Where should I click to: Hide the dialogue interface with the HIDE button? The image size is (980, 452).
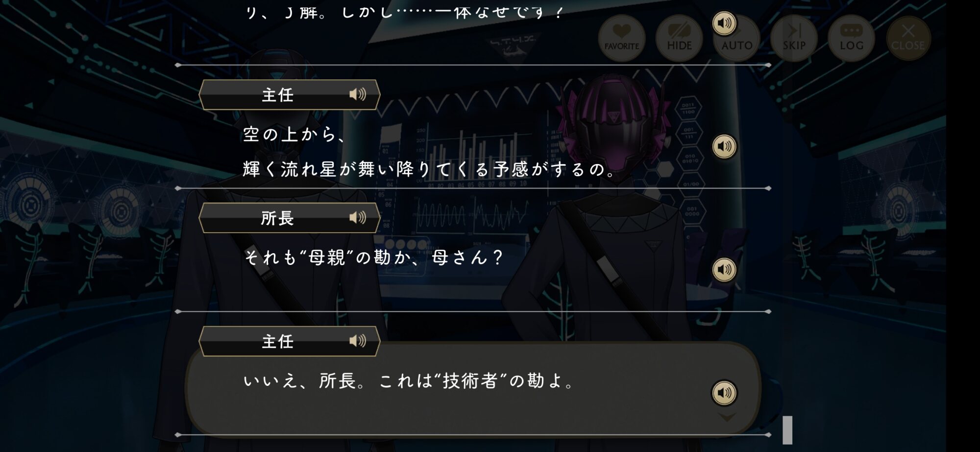click(x=679, y=38)
